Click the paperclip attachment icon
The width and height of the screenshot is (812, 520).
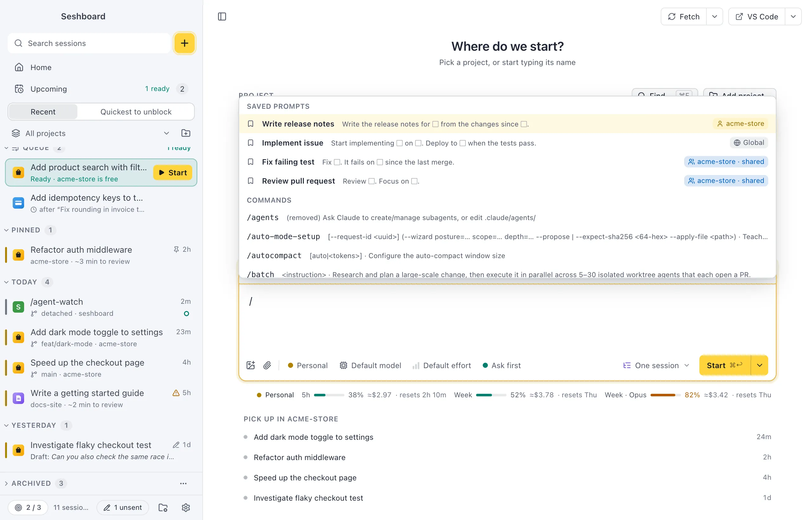pyautogui.click(x=267, y=365)
